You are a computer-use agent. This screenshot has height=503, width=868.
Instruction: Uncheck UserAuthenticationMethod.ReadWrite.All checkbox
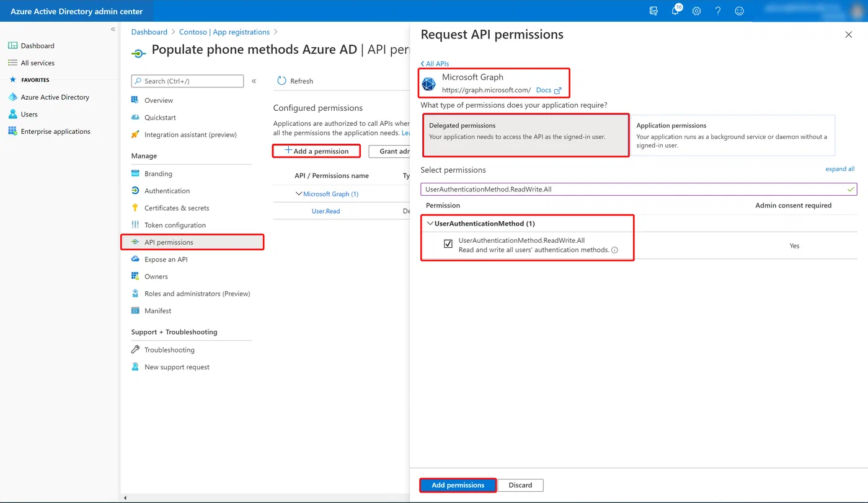point(448,244)
